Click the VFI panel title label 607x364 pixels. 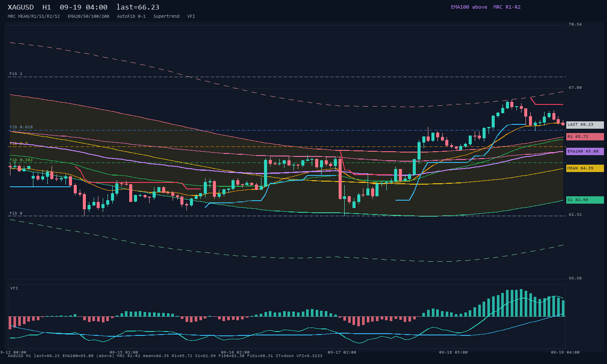pyautogui.click(x=14, y=288)
